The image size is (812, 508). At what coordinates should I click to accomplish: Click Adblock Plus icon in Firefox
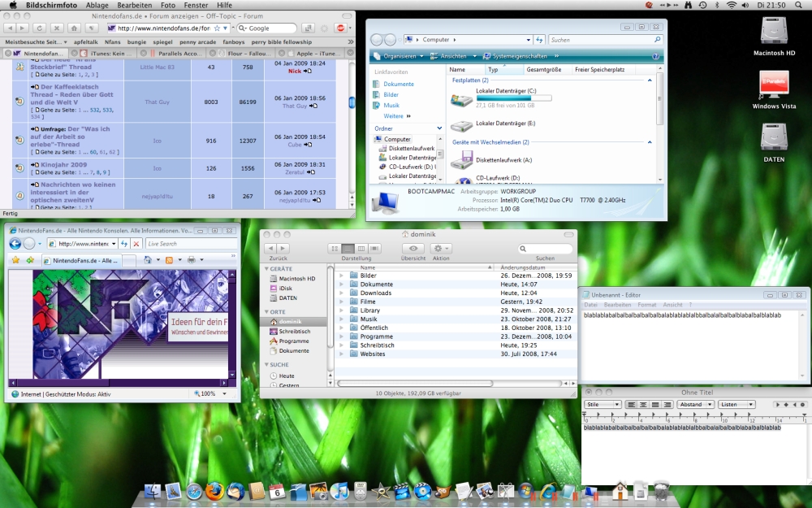coord(341,28)
